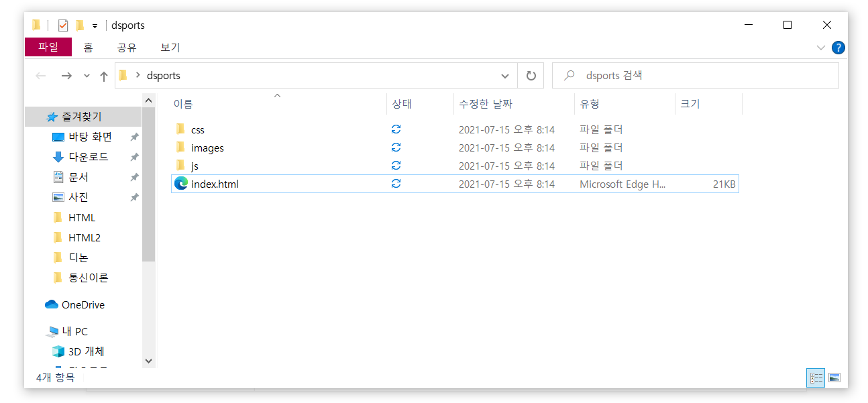Click the dsports 검색 search box
This screenshot has height=403, width=868.
pyautogui.click(x=695, y=76)
